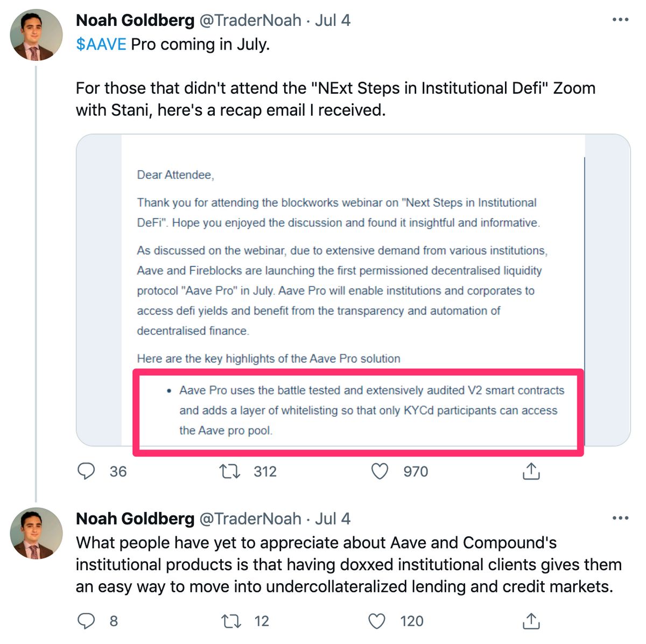Screen dimensions: 646x644
Task: Click the Jul 4 timestamp on first tweet
Action: click(x=333, y=20)
